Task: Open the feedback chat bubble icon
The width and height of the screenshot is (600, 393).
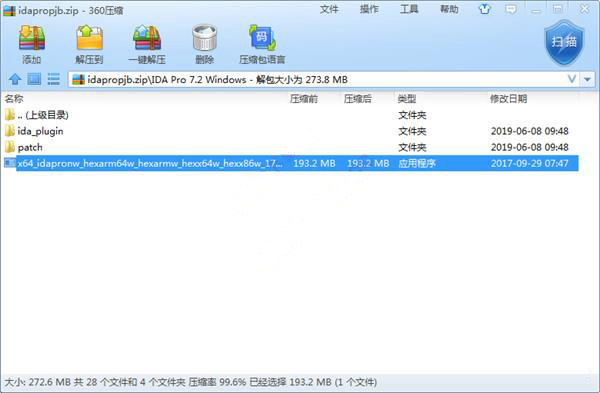Action: pos(510,9)
